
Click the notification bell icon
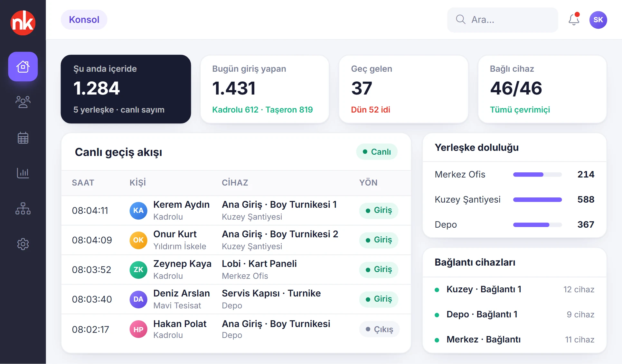point(574,20)
